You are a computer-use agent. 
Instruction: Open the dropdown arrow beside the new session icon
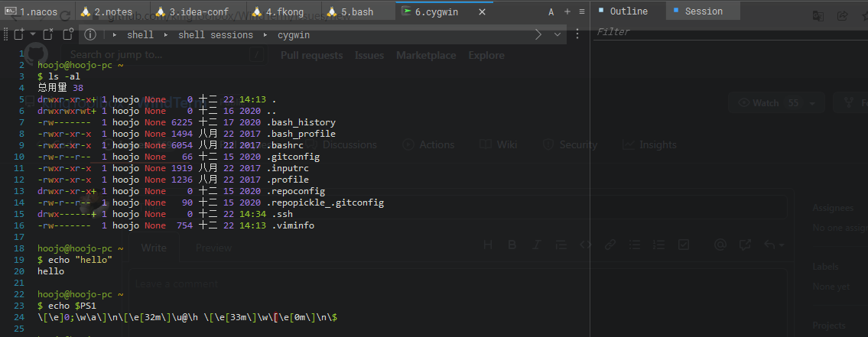click(32, 34)
